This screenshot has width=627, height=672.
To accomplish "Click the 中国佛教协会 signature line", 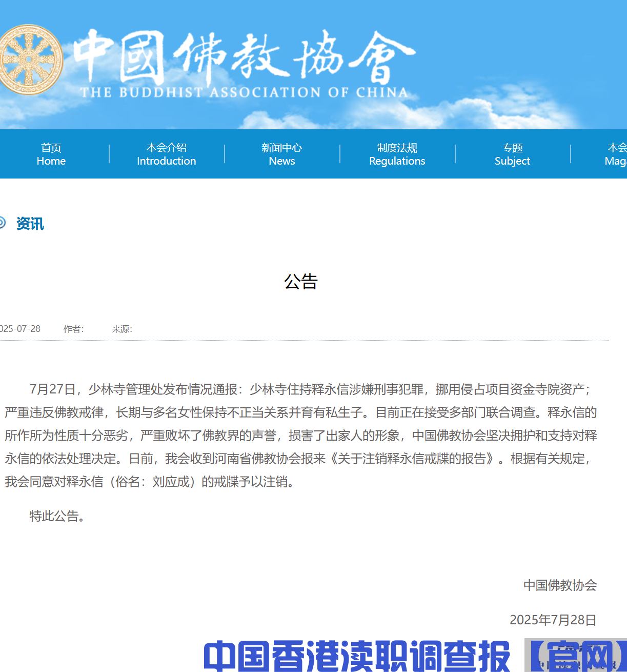I will (560, 585).
